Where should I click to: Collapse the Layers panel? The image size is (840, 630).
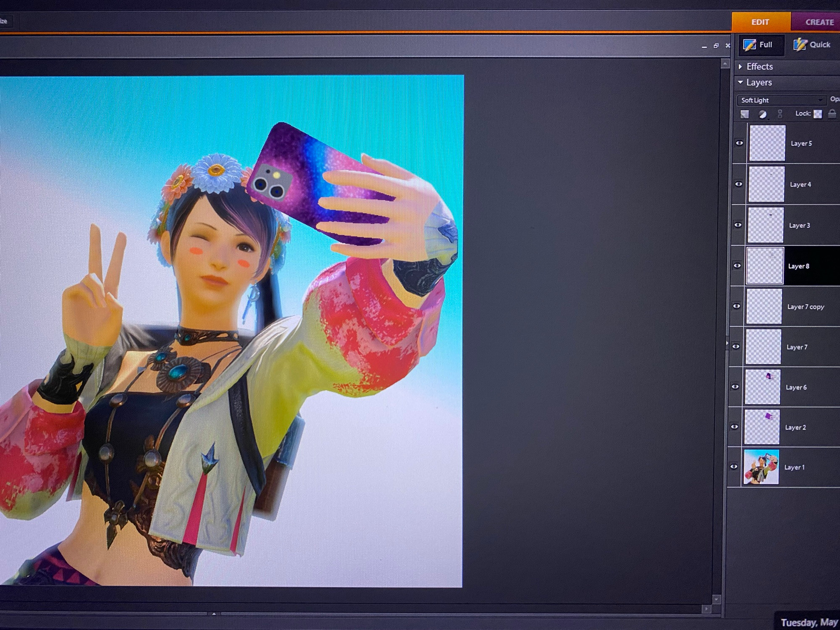(x=740, y=82)
